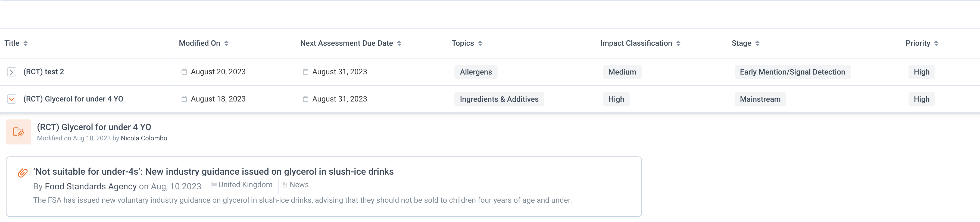Click the paperclip icon beside the article
The width and height of the screenshot is (980, 222).
click(x=23, y=173)
